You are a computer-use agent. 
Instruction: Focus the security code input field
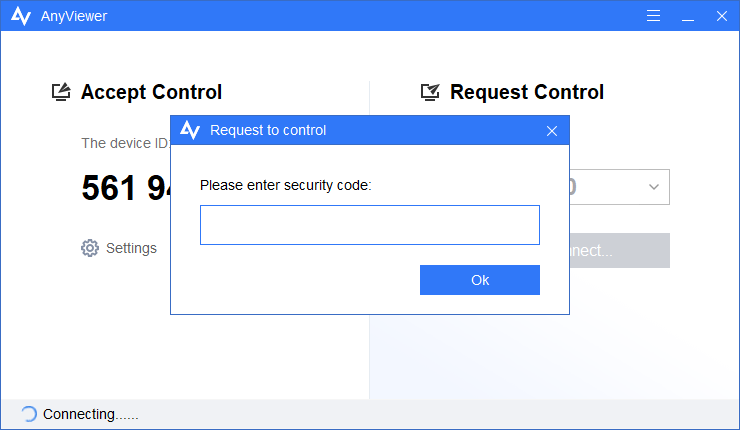(x=369, y=225)
